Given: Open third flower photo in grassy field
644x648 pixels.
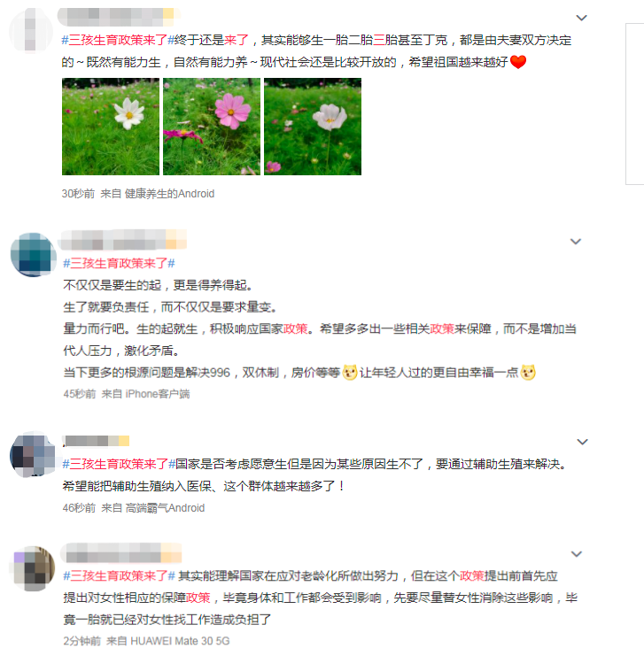Looking at the screenshot, I should click(313, 127).
